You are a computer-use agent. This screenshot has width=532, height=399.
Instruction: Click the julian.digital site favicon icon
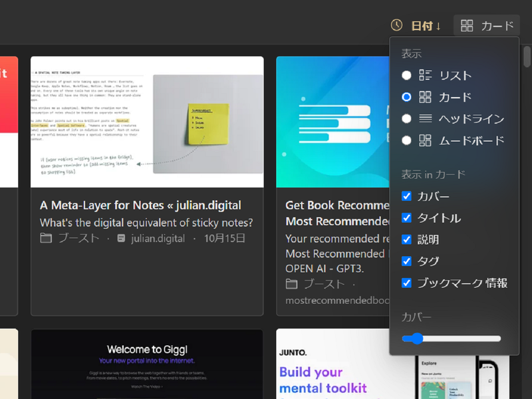coord(121,238)
